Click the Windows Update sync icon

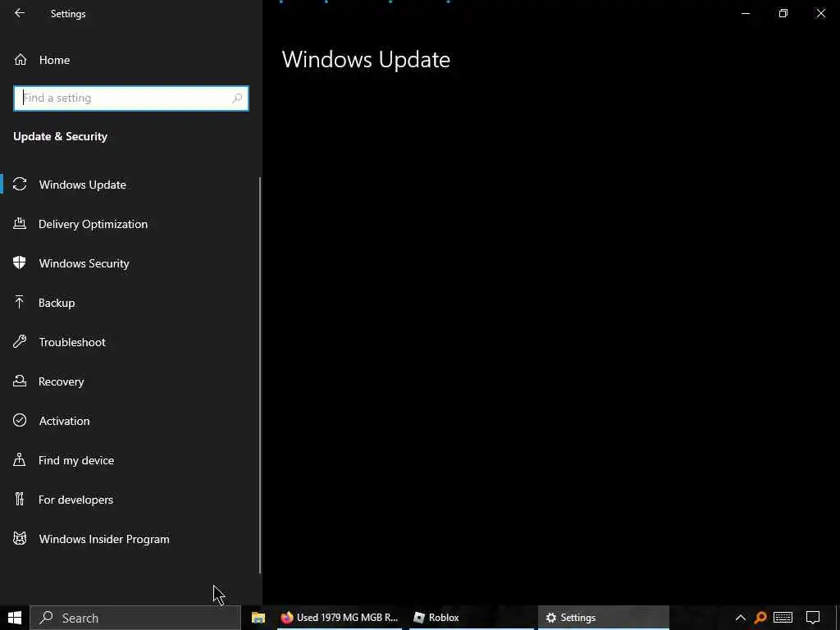[20, 185]
